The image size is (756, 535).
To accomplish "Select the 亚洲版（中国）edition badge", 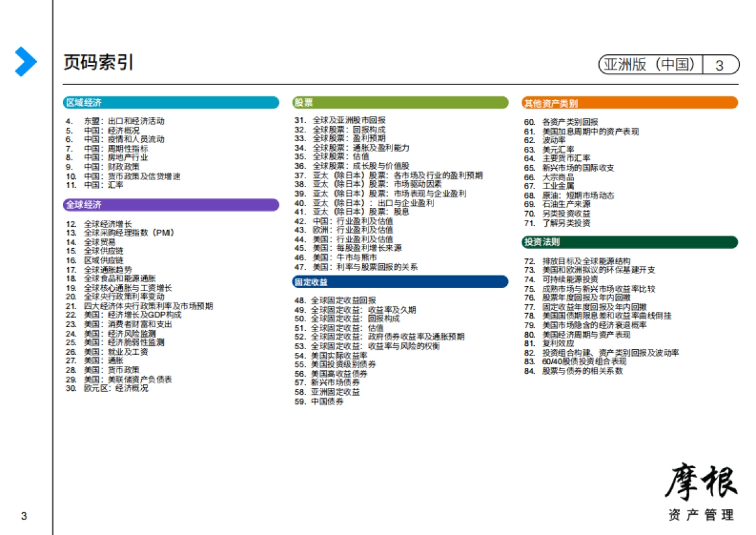I will pyautogui.click(x=650, y=64).
